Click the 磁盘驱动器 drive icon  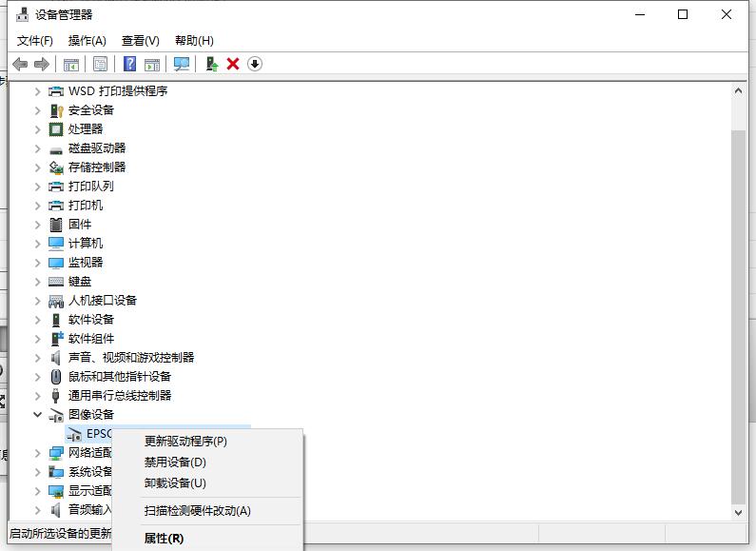tap(56, 150)
